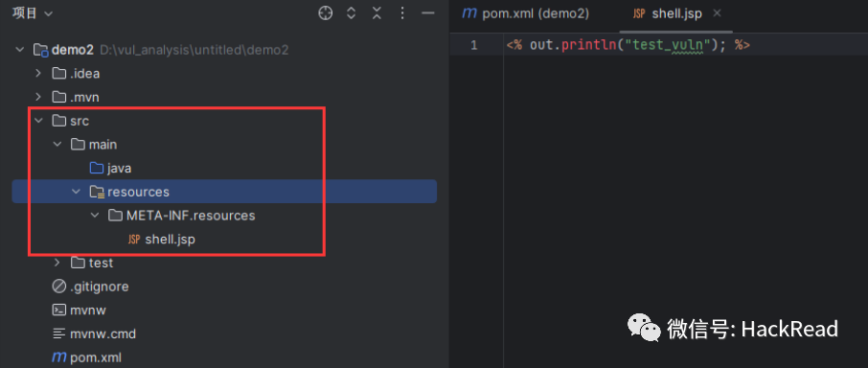Click the Collapse All icon
Image resolution: width=868 pixels, height=368 pixels.
[377, 13]
